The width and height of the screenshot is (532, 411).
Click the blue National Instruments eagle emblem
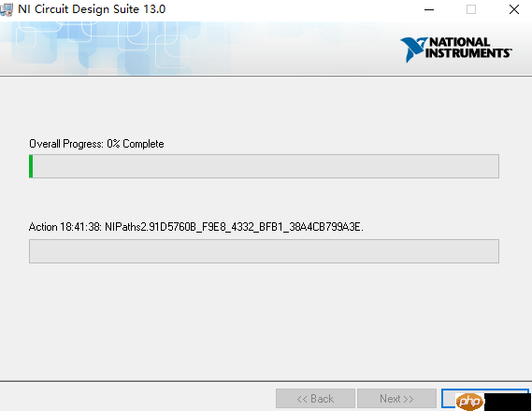tap(412, 50)
